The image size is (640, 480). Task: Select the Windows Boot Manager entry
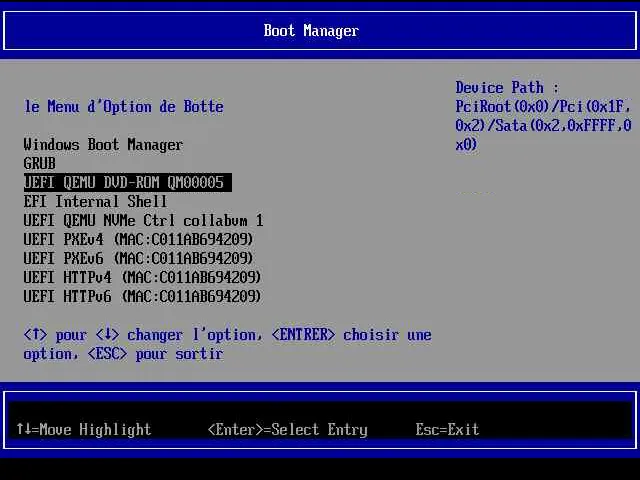103,145
